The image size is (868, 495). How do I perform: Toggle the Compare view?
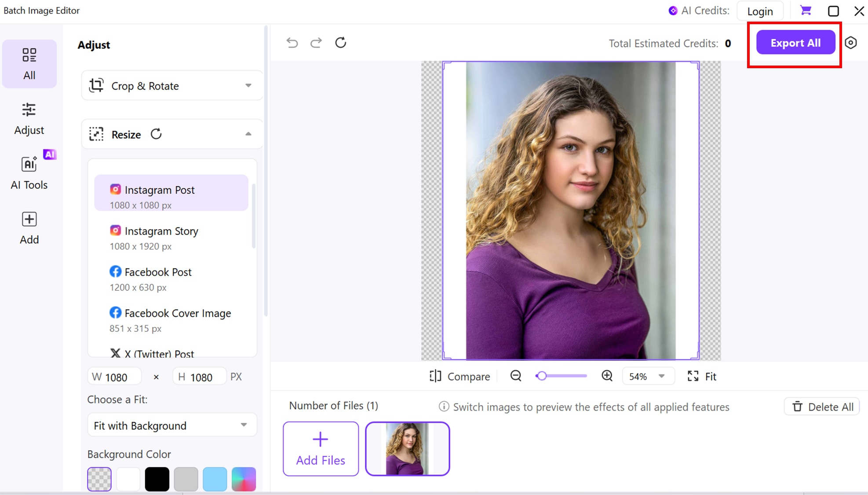[460, 376]
